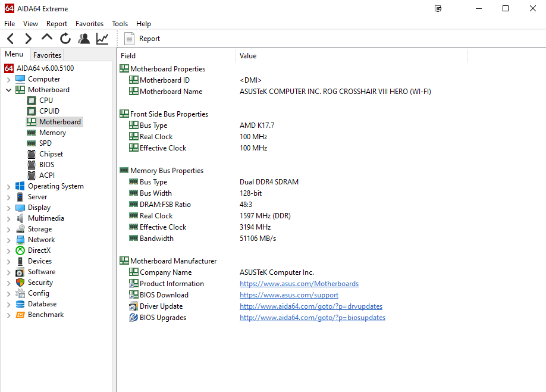This screenshot has height=392, width=546.
Task: Click the CPUID chip icon in tree
Action: click(32, 111)
